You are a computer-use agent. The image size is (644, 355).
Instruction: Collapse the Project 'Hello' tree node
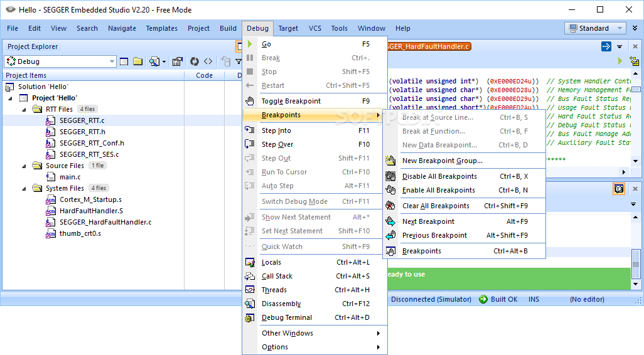pyautogui.click(x=11, y=98)
